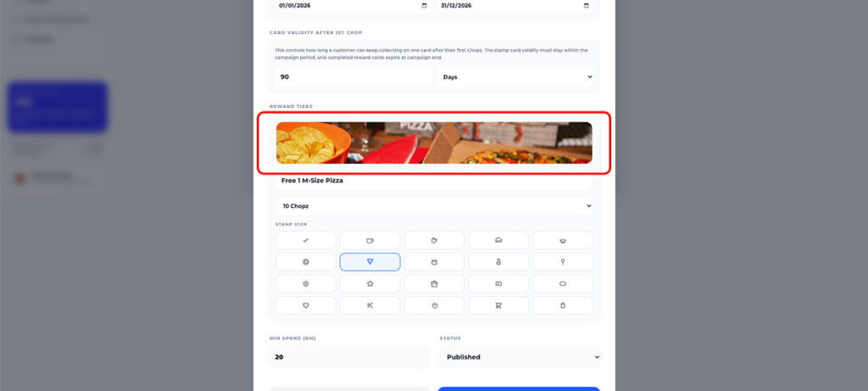Image resolution: width=868 pixels, height=391 pixels.
Task: Click the pizza reward banner image
Action: point(434,142)
